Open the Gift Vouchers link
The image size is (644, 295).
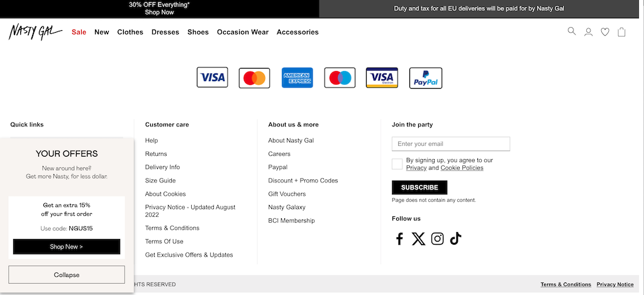287,194
